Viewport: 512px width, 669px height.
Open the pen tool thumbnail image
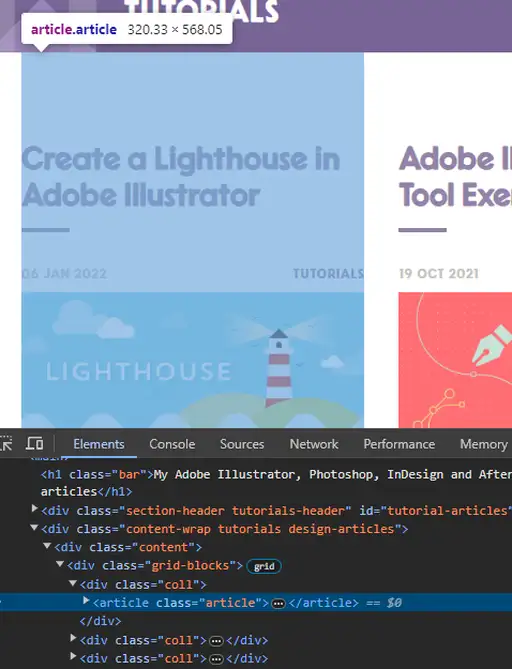455,360
